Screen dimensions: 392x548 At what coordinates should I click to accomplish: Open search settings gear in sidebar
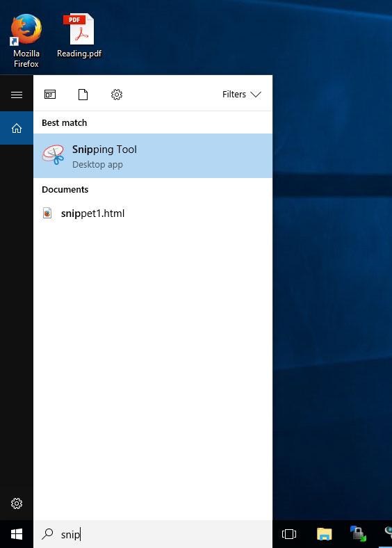point(17,503)
